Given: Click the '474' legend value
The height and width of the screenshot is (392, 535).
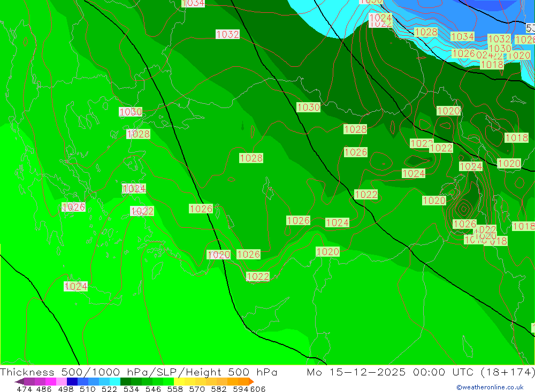Looking at the screenshot, I should 24,389.
